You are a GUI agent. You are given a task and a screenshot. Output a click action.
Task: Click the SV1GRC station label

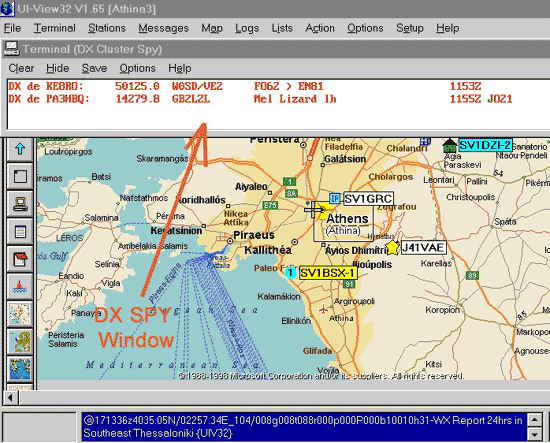point(368,199)
